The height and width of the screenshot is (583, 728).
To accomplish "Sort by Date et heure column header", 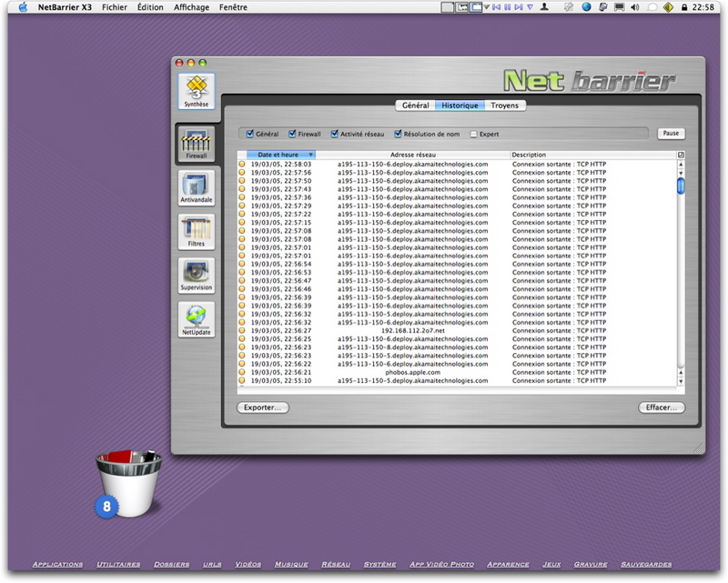I will (x=281, y=155).
